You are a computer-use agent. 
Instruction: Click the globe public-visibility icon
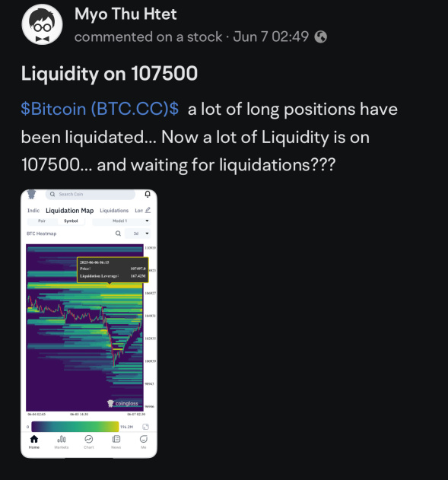click(x=321, y=37)
